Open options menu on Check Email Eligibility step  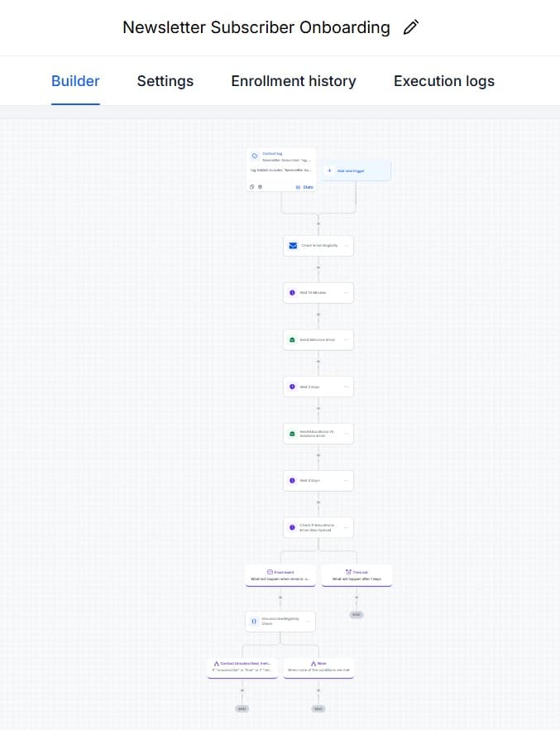tap(346, 246)
